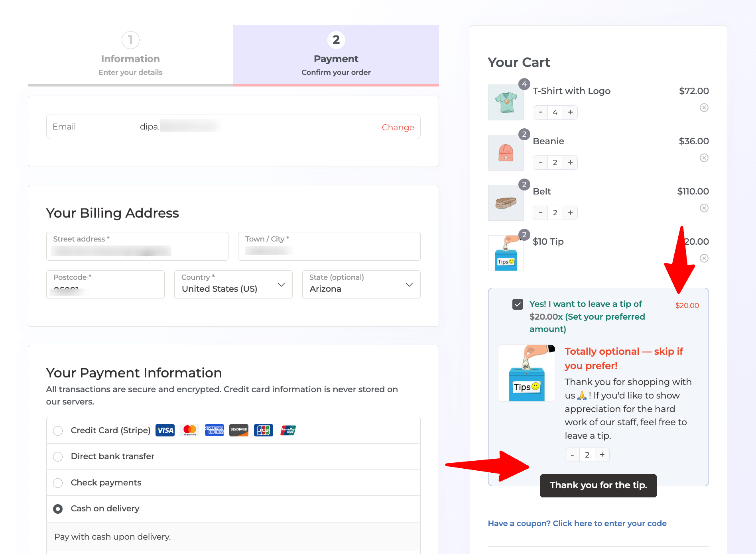The width and height of the screenshot is (756, 554).
Task: Open the Country dropdown
Action: pos(233,285)
